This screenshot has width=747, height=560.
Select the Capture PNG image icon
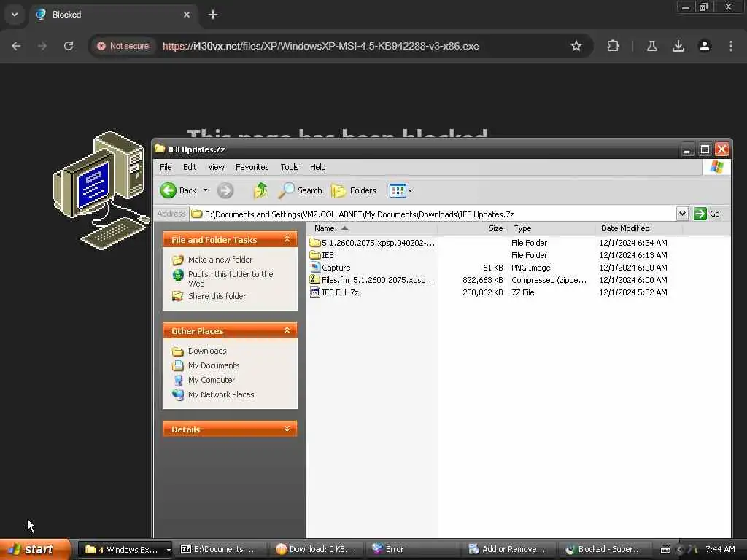tap(314, 268)
